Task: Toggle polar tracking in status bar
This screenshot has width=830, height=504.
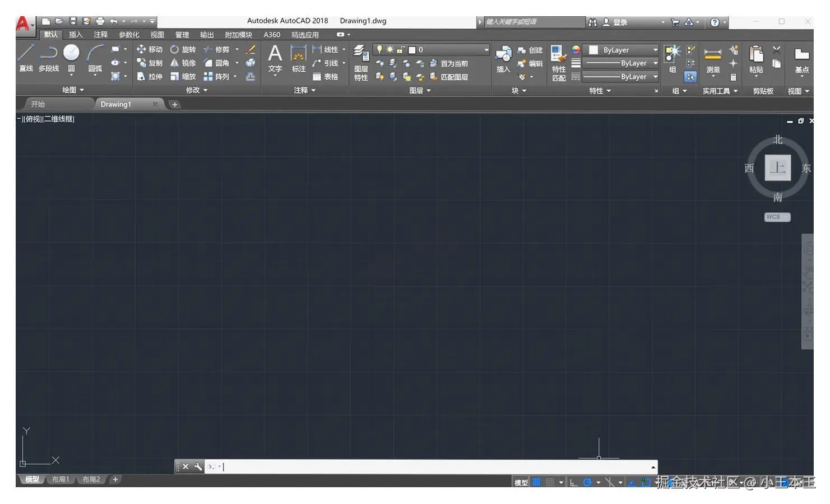Action: click(x=587, y=482)
